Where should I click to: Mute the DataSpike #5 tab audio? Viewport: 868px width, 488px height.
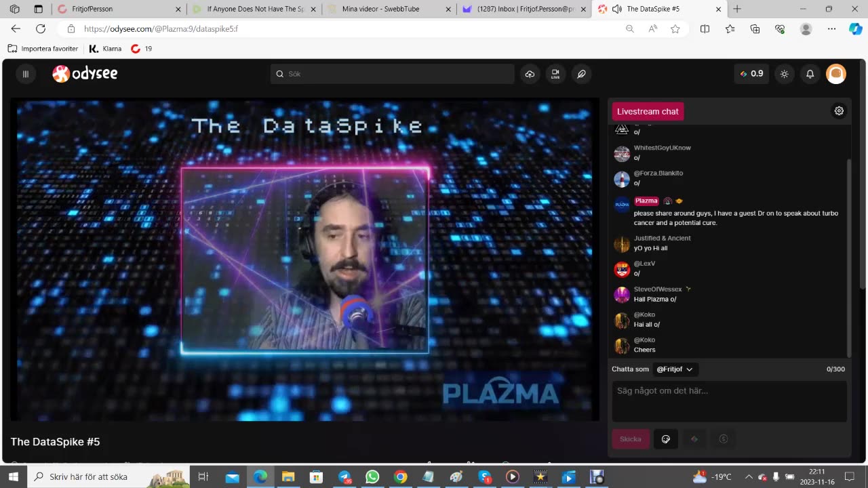pyautogui.click(x=617, y=9)
